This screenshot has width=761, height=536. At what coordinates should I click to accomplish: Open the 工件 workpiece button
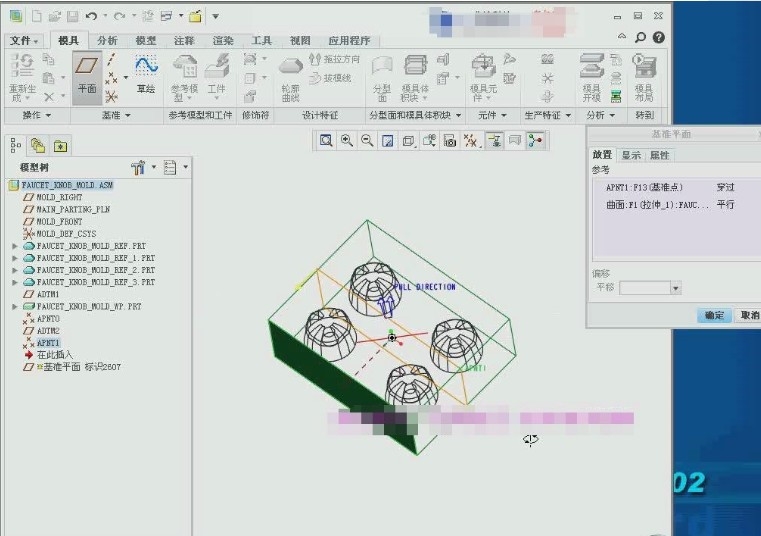(x=216, y=78)
